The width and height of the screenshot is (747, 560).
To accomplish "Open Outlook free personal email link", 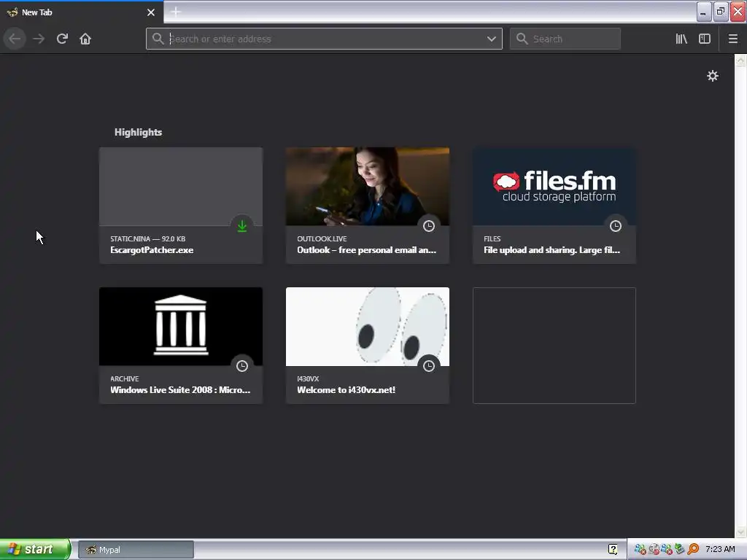I will (367, 250).
